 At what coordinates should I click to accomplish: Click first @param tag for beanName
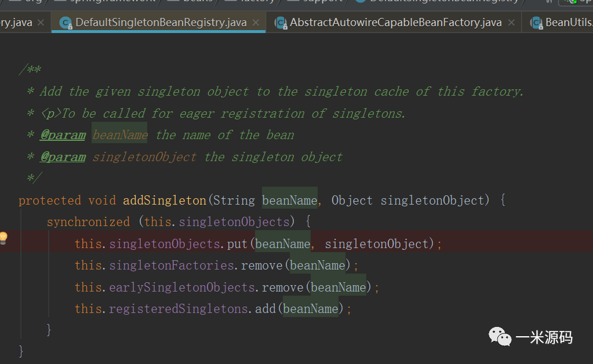(x=63, y=135)
